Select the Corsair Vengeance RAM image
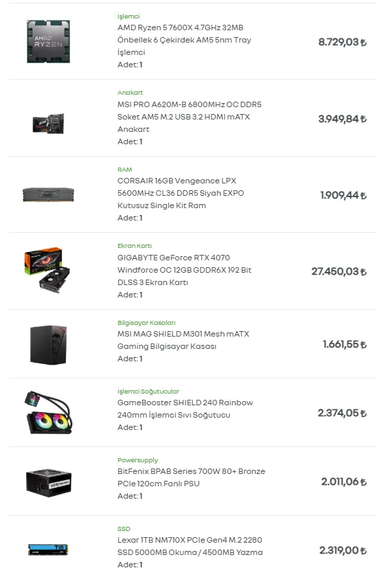 pyautogui.click(x=48, y=194)
